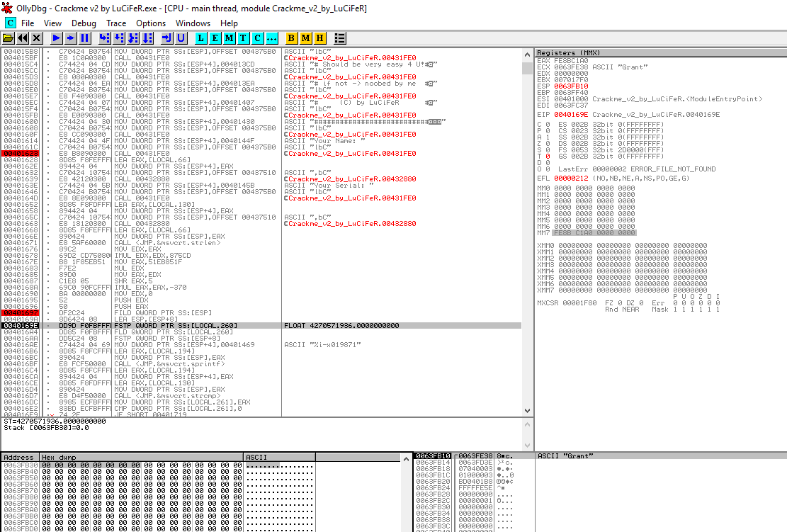Click disassembly pane scroll up arrow
Viewport: 787px width, 532px height.
point(527,55)
